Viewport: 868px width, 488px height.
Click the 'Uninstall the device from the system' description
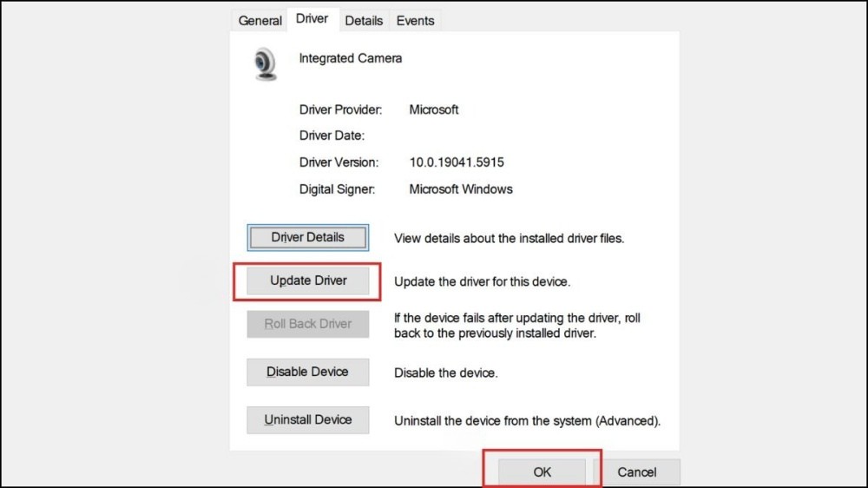click(x=527, y=420)
